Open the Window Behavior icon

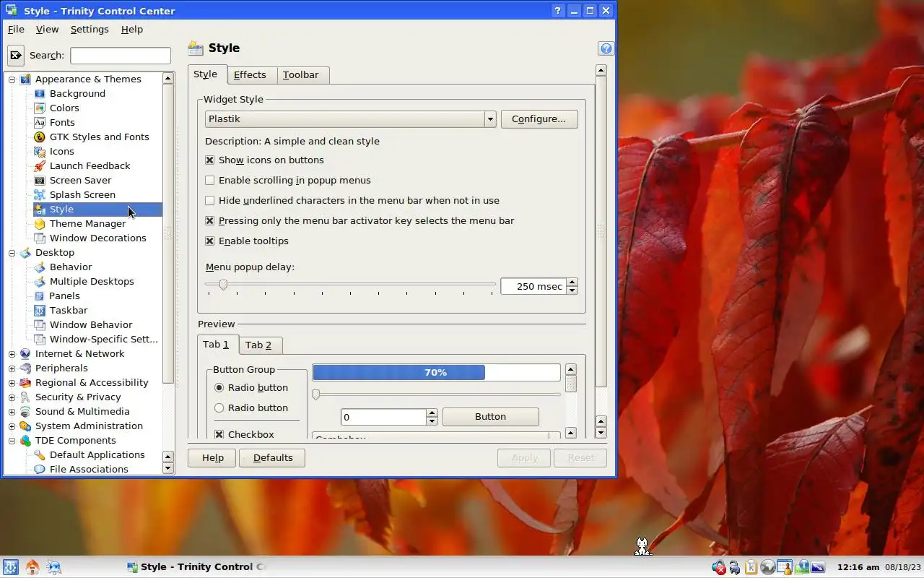(39, 325)
